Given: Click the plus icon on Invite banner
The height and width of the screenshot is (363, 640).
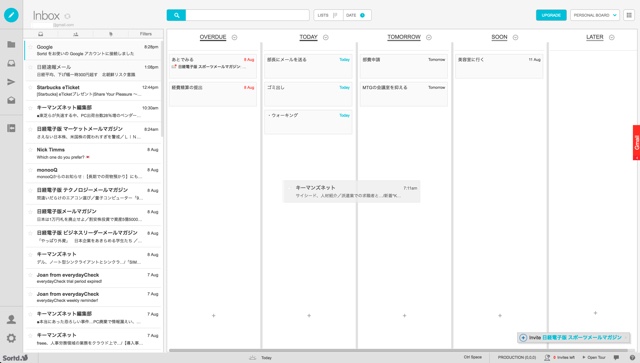Looking at the screenshot, I should tap(523, 338).
